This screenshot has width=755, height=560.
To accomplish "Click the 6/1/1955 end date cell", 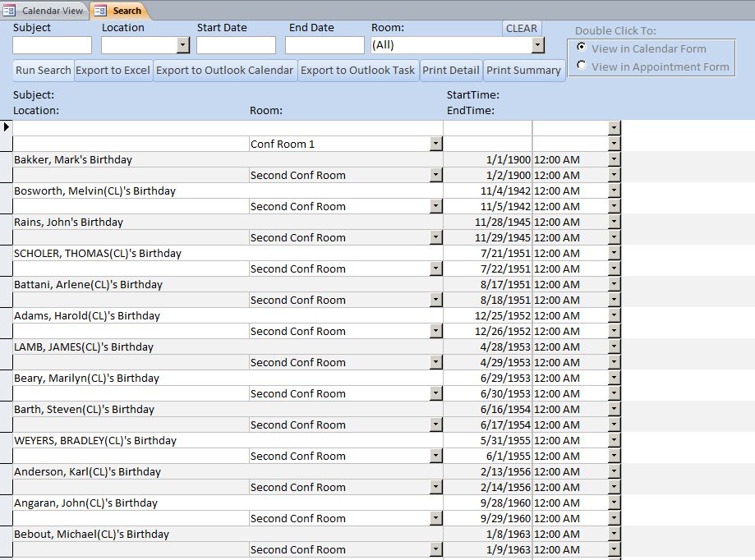I will click(x=488, y=456).
